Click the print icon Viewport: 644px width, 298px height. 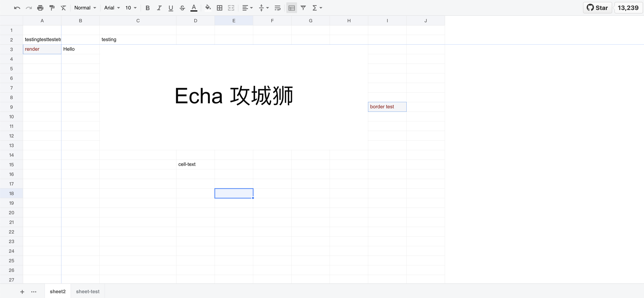(40, 8)
